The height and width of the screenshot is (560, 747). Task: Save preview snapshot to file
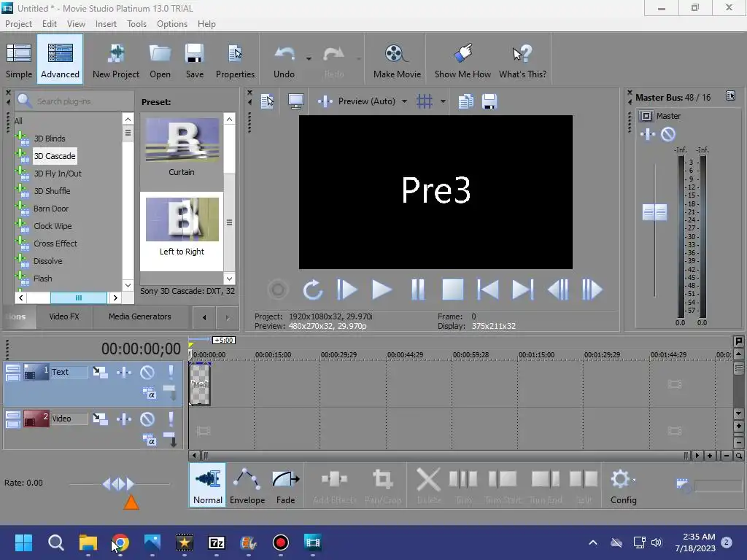point(489,101)
